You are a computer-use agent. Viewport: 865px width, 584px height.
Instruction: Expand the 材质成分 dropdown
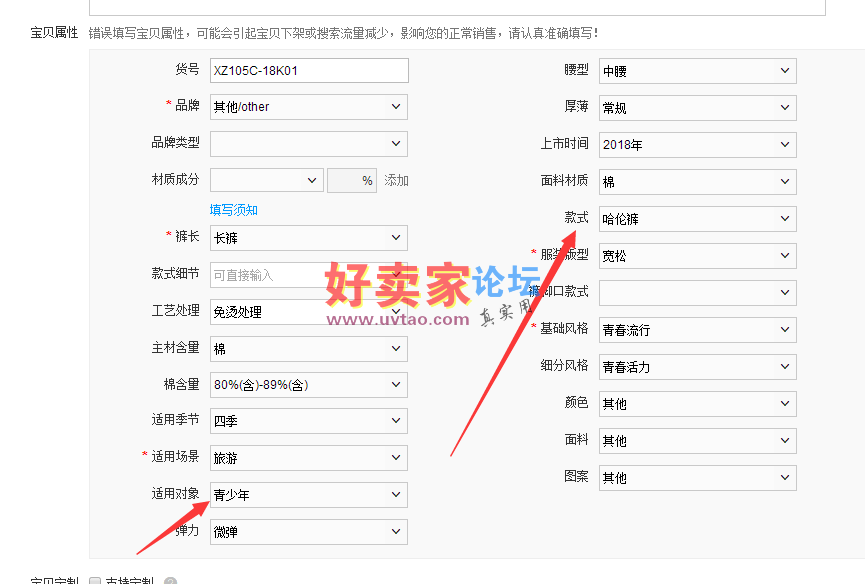tap(265, 181)
